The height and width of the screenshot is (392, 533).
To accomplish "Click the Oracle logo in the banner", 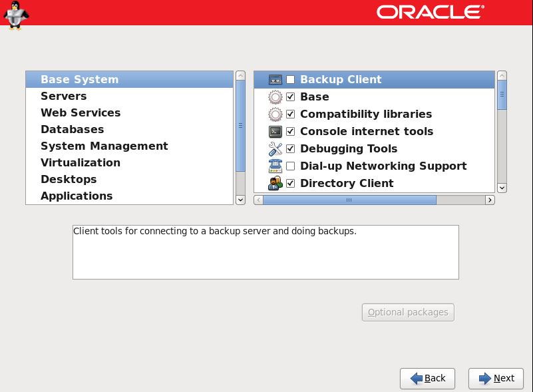I will tap(431, 12).
